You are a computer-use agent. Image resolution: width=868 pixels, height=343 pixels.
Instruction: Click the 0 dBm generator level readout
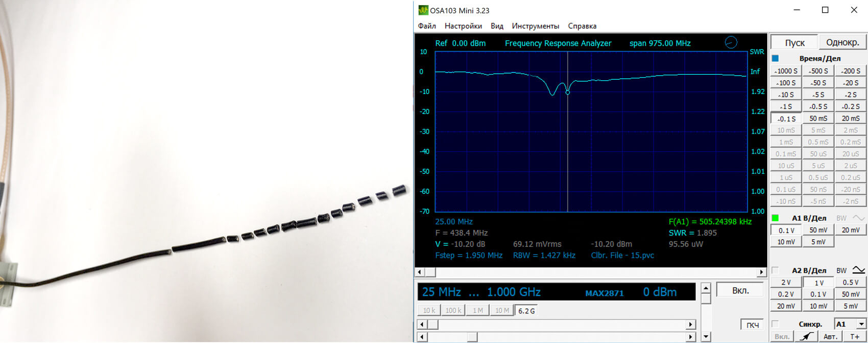point(660,292)
